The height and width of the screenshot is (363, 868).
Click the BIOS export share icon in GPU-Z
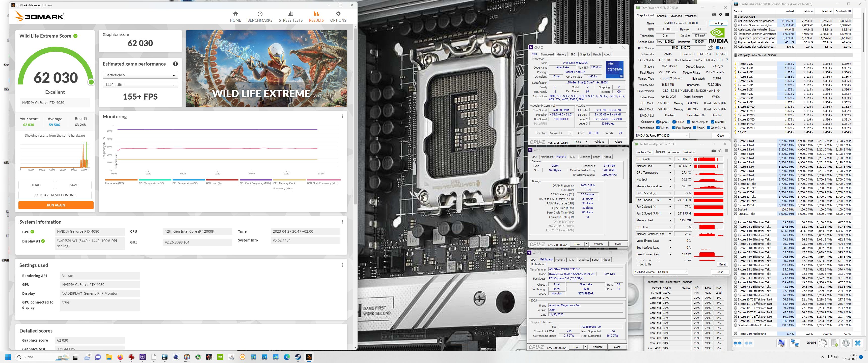point(710,48)
